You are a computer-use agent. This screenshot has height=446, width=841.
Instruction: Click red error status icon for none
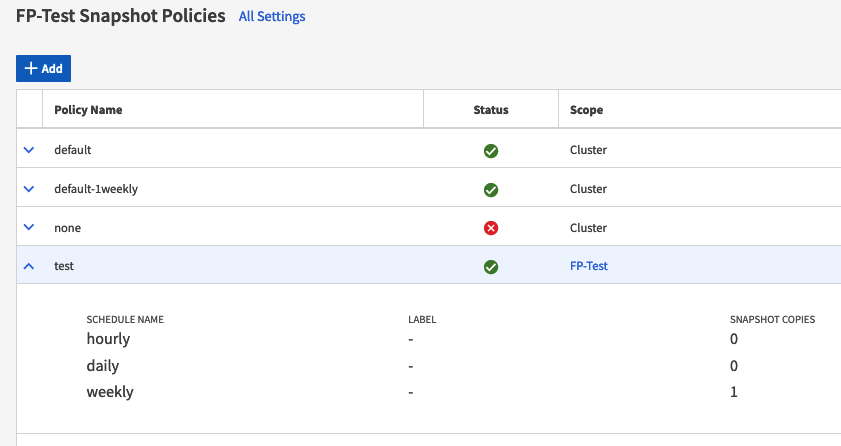491,228
